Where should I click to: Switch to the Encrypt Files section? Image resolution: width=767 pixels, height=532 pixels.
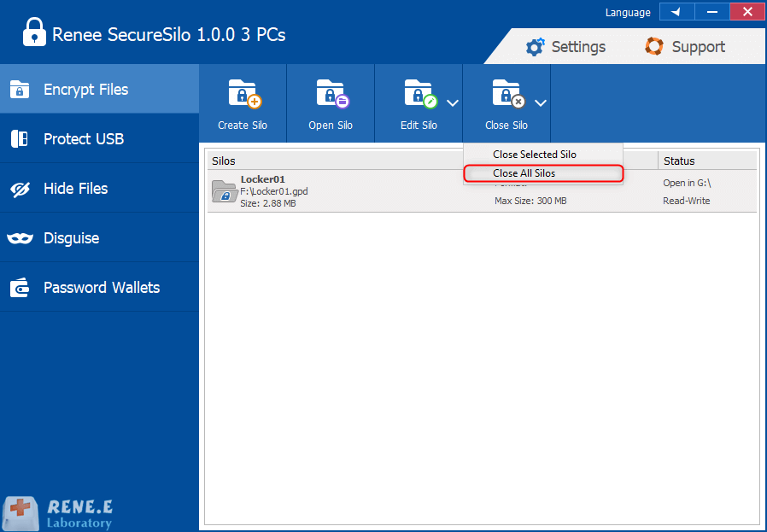click(85, 90)
